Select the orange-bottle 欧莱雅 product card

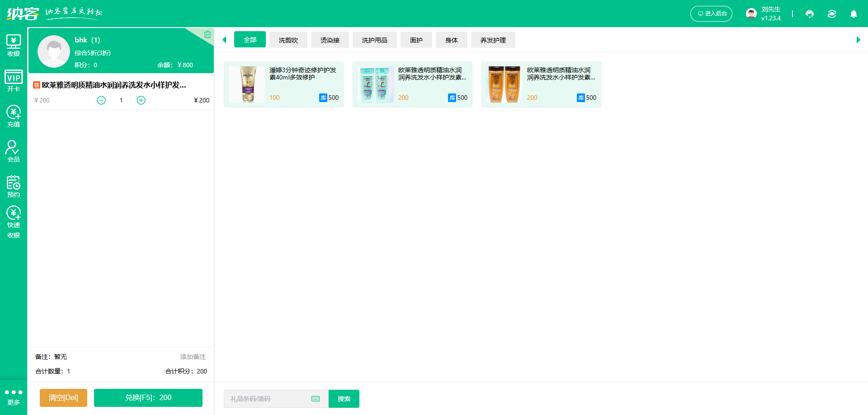[541, 84]
